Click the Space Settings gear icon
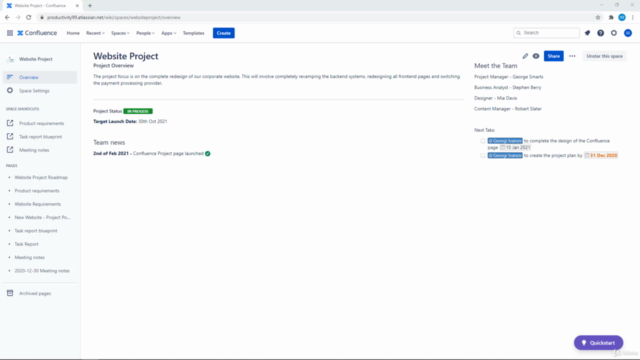This screenshot has width=640, height=360. tap(10, 91)
